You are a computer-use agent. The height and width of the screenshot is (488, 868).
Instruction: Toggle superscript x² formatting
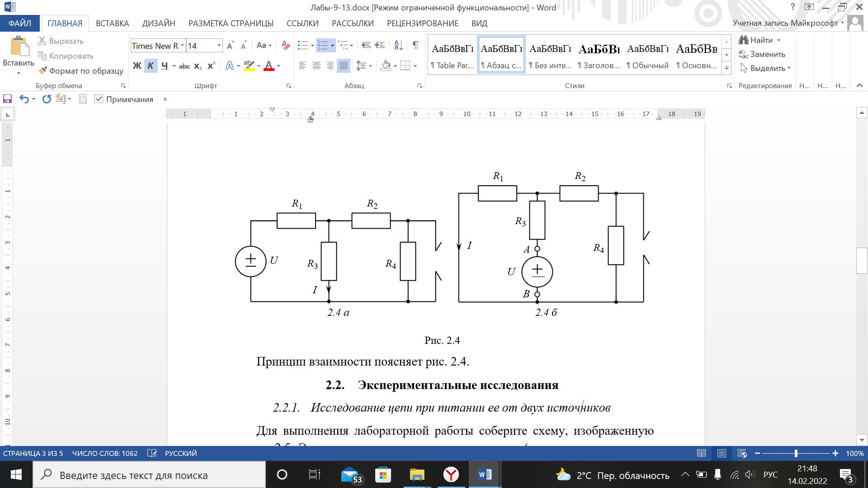[x=211, y=66]
